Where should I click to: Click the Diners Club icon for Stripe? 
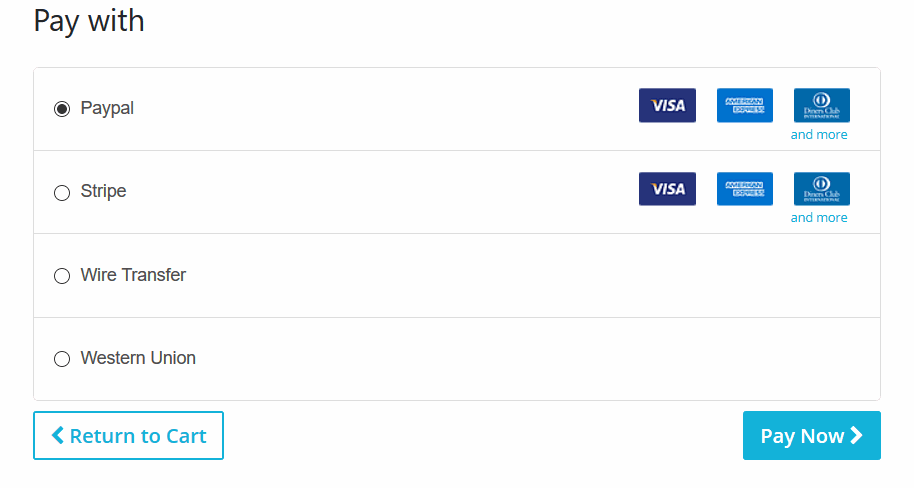click(x=821, y=188)
